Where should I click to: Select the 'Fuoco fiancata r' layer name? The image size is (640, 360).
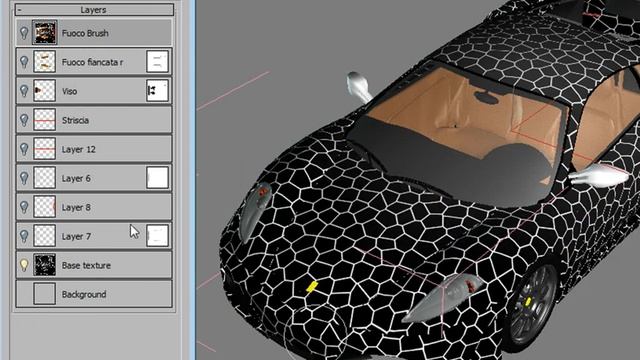click(x=92, y=62)
